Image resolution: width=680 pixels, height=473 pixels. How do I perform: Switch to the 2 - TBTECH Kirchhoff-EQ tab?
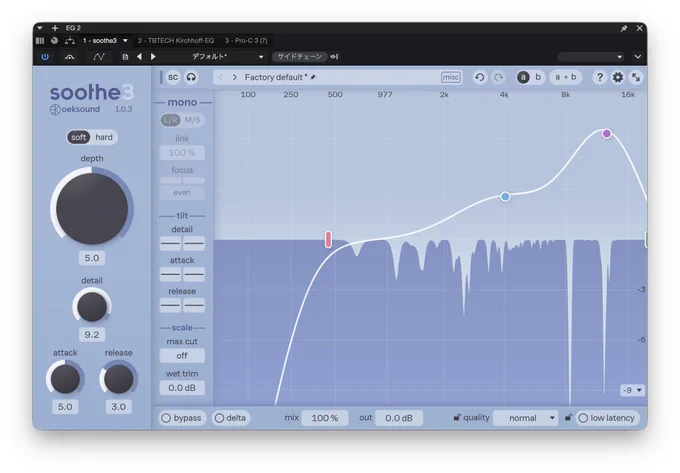tap(176, 41)
